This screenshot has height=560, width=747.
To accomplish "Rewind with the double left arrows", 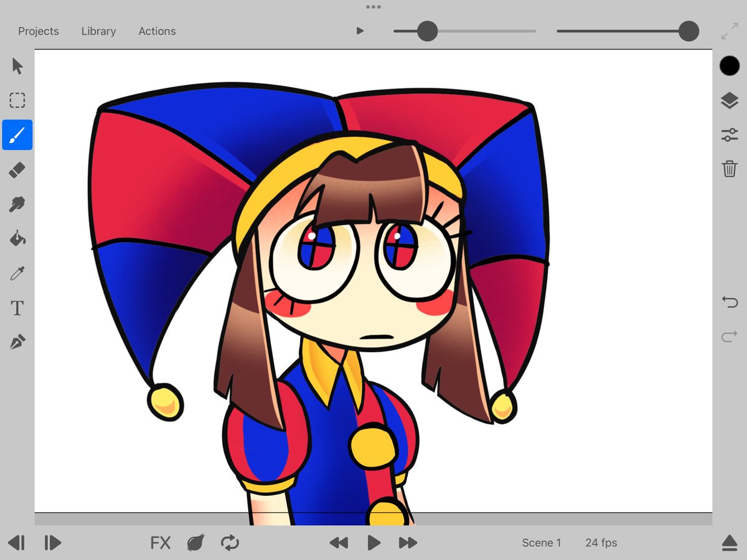I will (x=339, y=543).
